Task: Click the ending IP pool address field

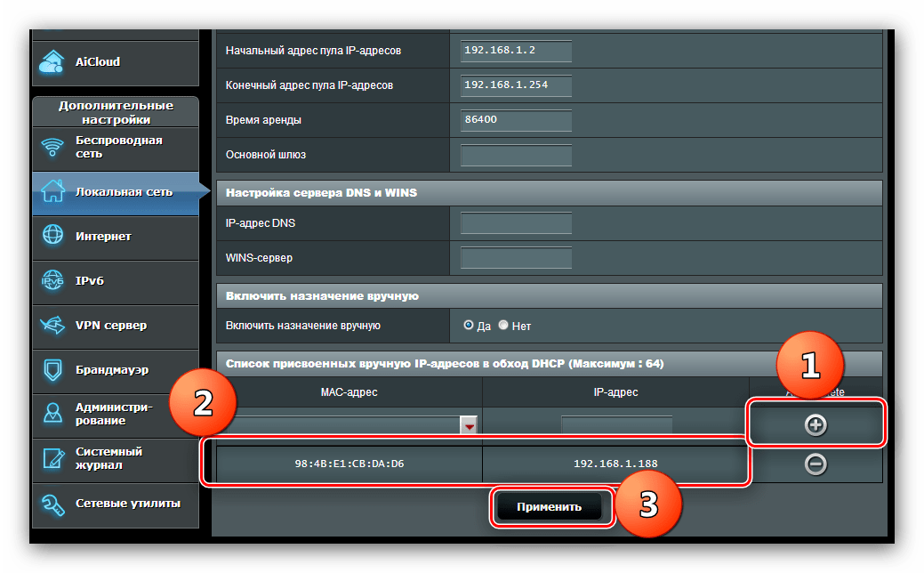Action: [516, 85]
